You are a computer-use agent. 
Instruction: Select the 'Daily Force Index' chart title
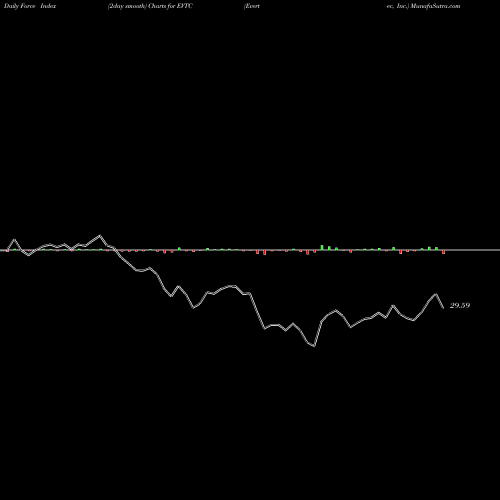click(30, 6)
